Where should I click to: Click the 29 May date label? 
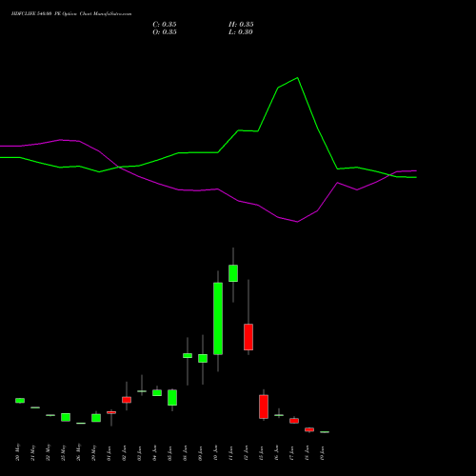point(93,452)
